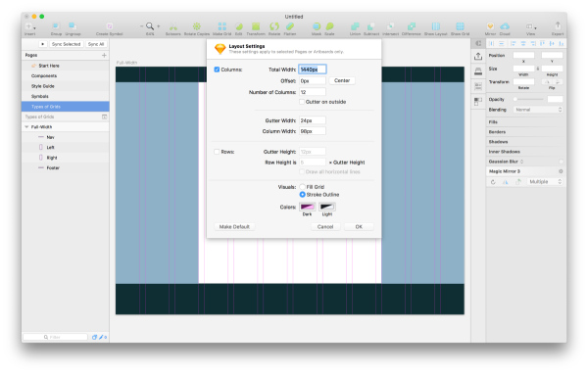The height and width of the screenshot is (373, 588).
Task: Click the Rotate Copies icon
Action: 197,25
